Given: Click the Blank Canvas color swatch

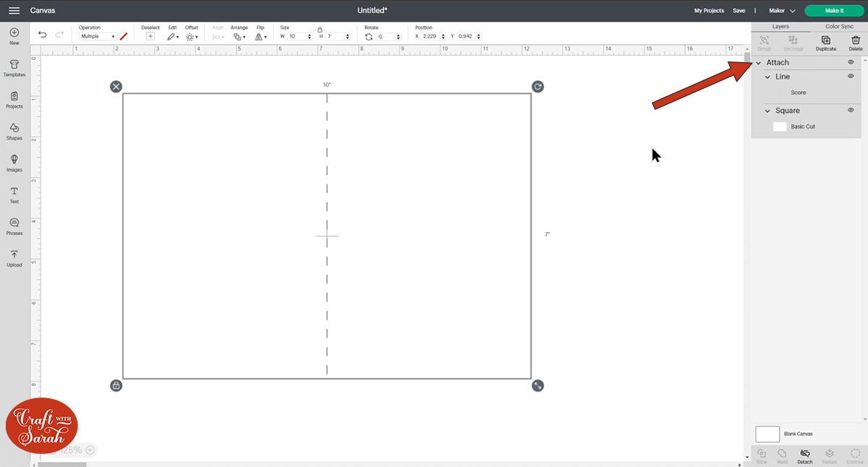Looking at the screenshot, I should (767, 434).
